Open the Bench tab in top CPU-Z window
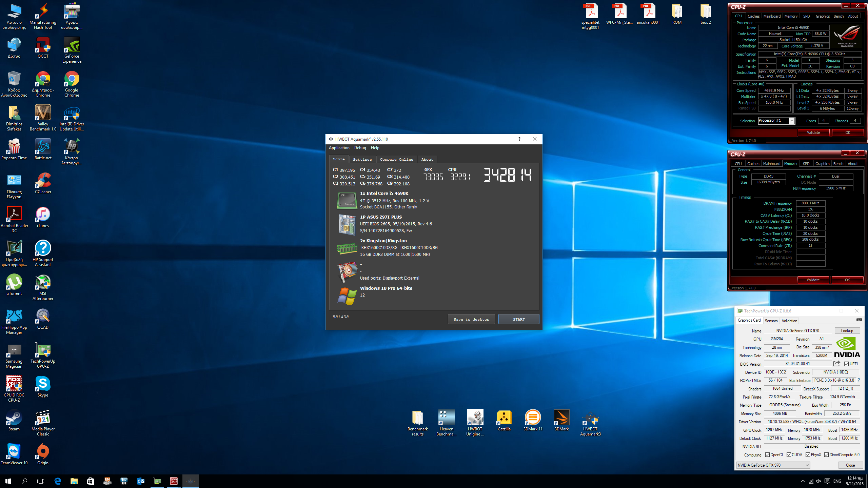Image resolution: width=868 pixels, height=488 pixels. coord(839,16)
